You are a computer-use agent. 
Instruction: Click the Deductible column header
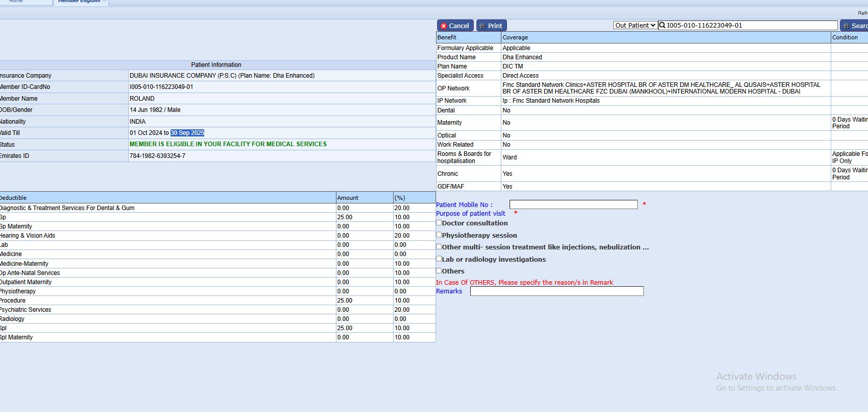tap(13, 198)
